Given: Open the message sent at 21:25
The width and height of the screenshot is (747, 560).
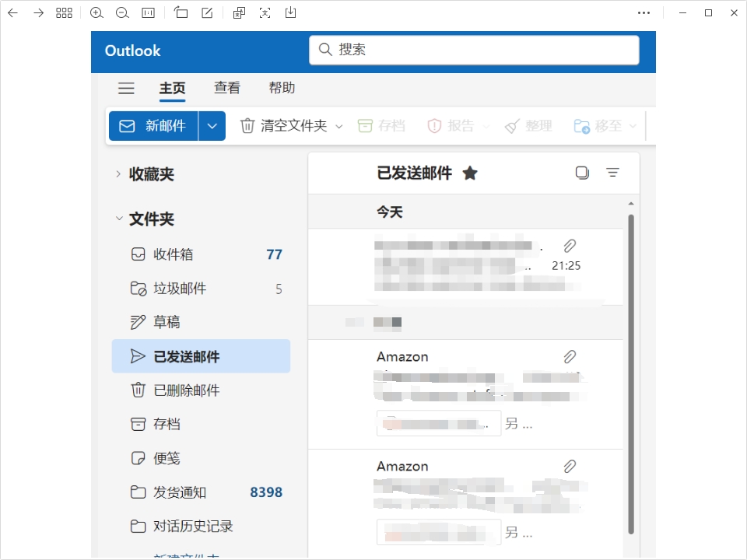Looking at the screenshot, I should coord(466,267).
